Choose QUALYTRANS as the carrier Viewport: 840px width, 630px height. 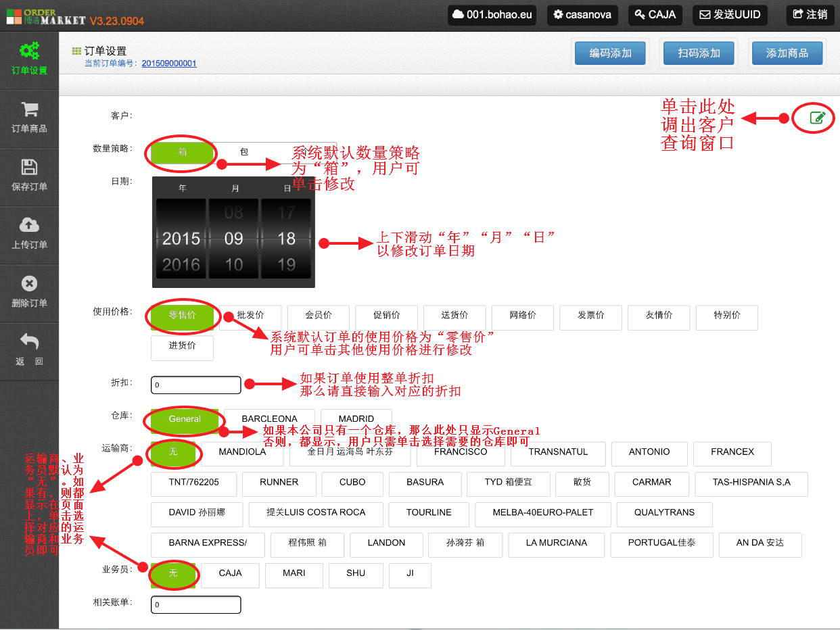pos(664,514)
